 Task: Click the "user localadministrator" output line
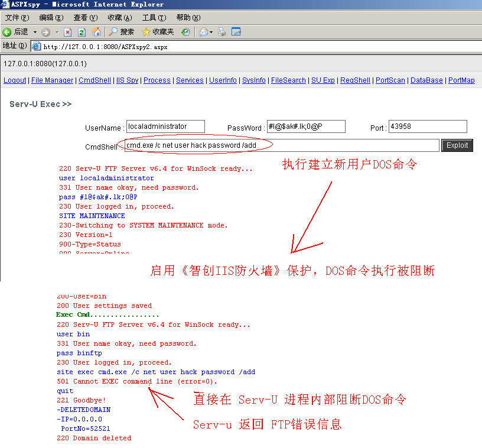[x=106, y=178]
